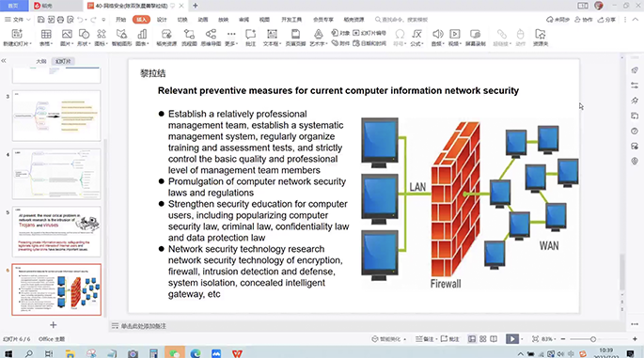Click the Picture (图片) insert icon

tap(67, 38)
